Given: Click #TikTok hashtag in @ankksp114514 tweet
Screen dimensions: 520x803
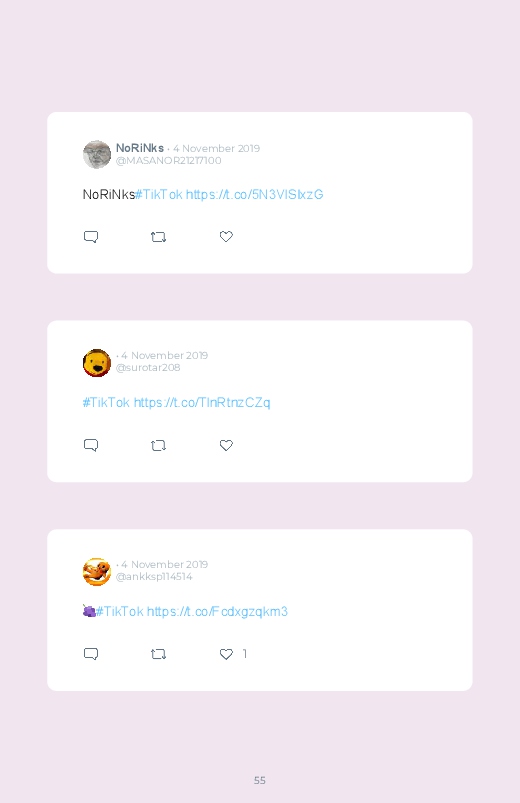Looking at the screenshot, I should click(x=120, y=611).
